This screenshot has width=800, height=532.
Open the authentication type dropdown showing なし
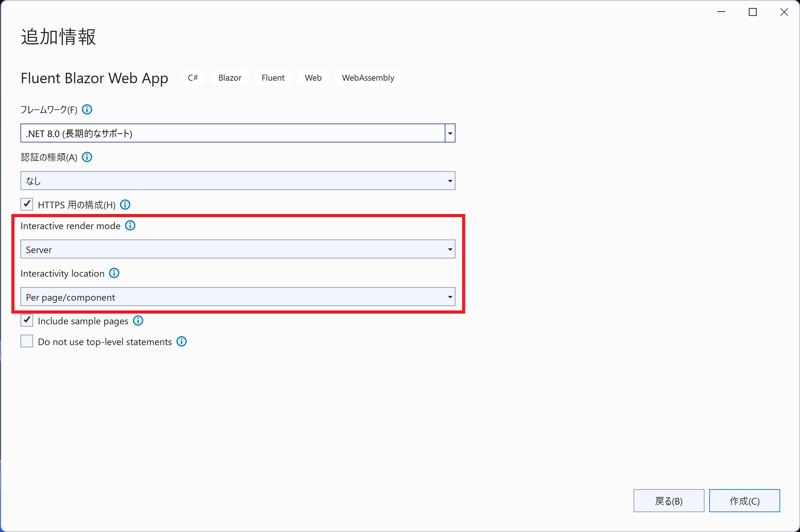[x=238, y=181]
